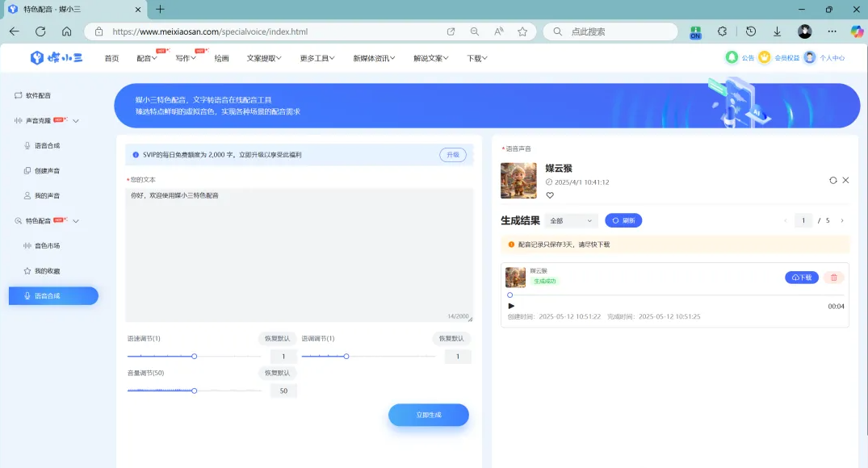Open the read aloud icon in address bar
Image resolution: width=868 pixels, height=468 pixels.
[x=499, y=31]
